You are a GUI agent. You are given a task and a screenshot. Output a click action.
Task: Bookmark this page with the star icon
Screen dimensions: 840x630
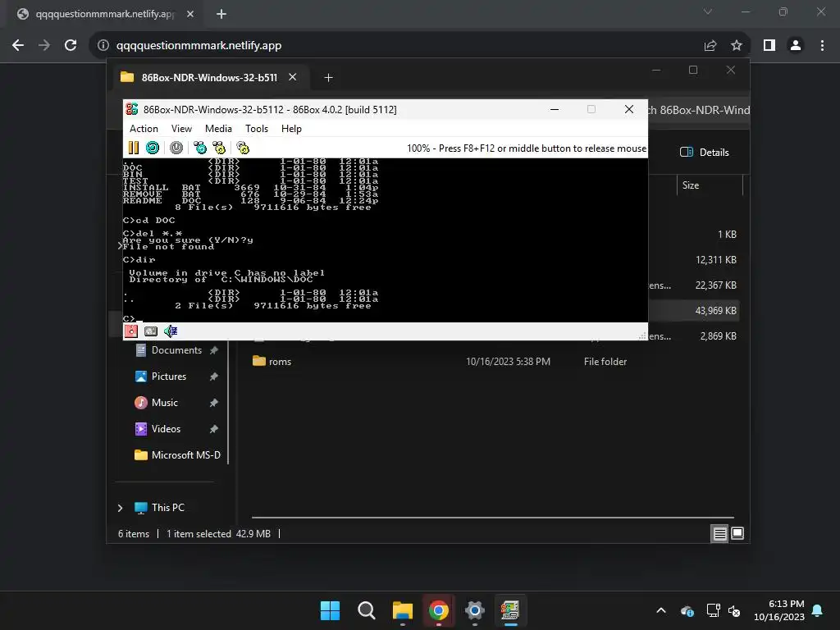pyautogui.click(x=737, y=46)
